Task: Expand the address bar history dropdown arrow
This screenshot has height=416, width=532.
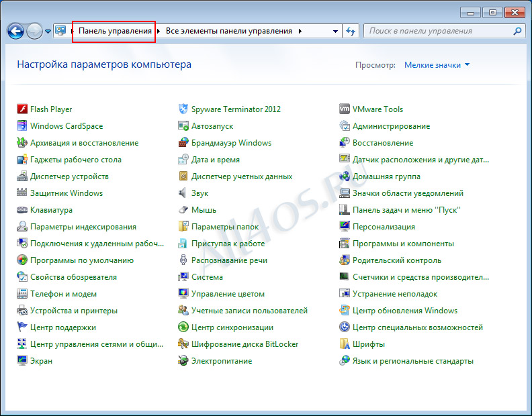Action: [335, 31]
